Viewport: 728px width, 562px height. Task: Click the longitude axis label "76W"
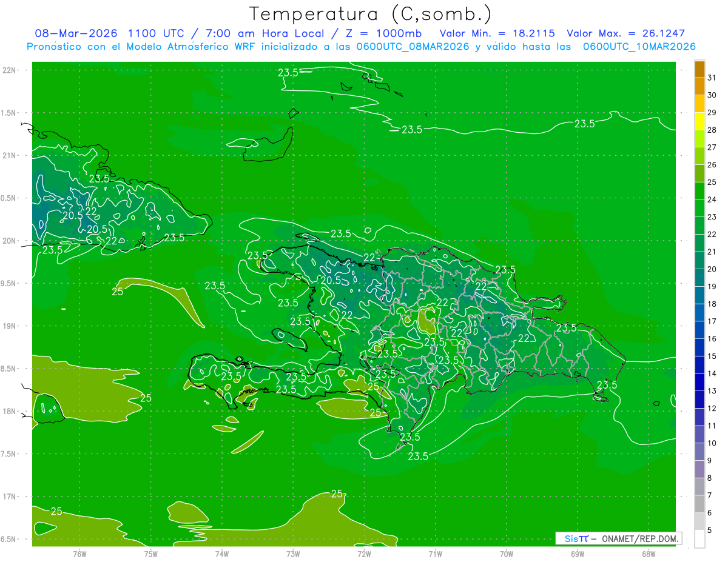coord(79,554)
